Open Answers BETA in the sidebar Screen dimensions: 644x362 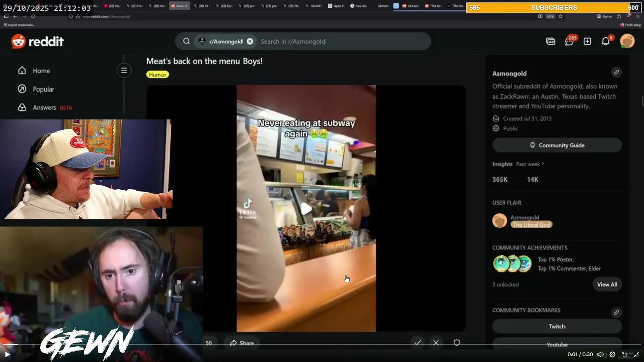[52, 107]
